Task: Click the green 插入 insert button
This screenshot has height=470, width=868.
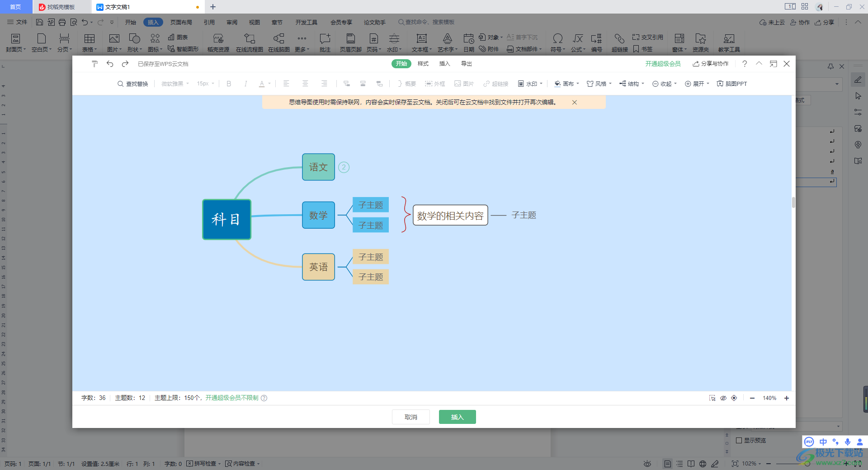Action: coord(458,417)
